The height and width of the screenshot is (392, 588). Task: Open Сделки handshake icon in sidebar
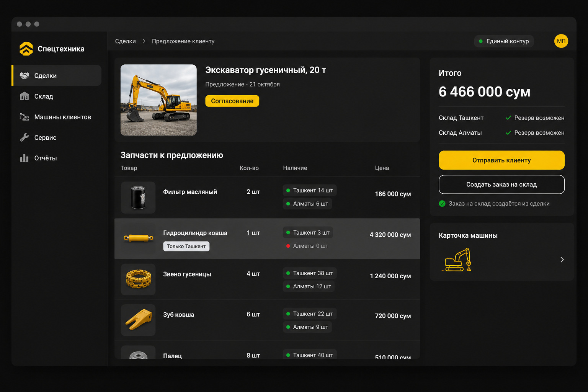tap(24, 76)
